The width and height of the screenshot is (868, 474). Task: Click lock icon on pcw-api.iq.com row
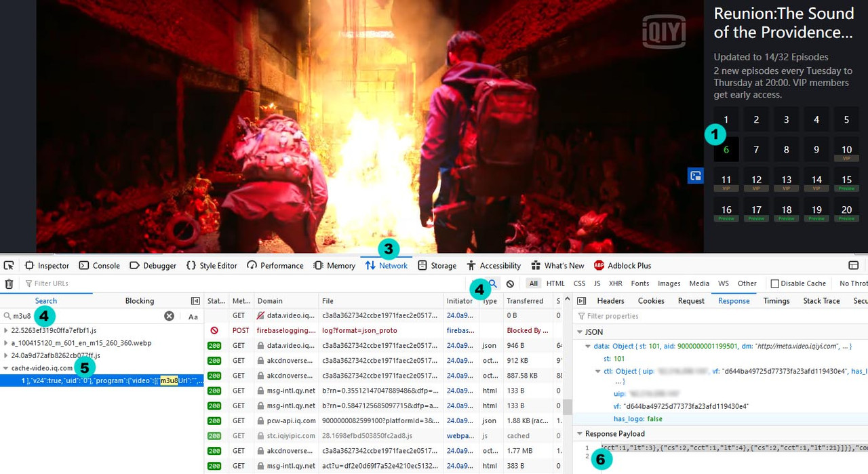pyautogui.click(x=260, y=420)
